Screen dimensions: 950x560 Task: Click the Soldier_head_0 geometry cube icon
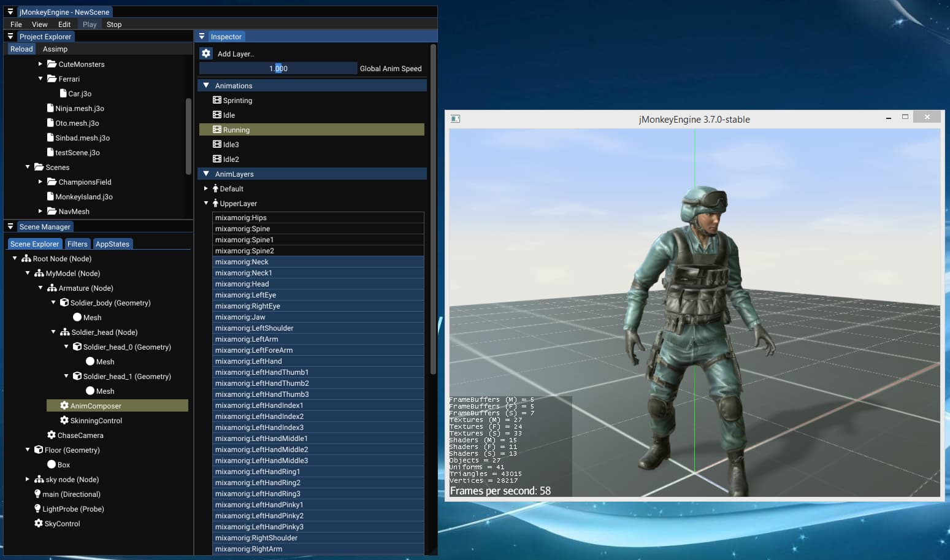click(x=77, y=347)
